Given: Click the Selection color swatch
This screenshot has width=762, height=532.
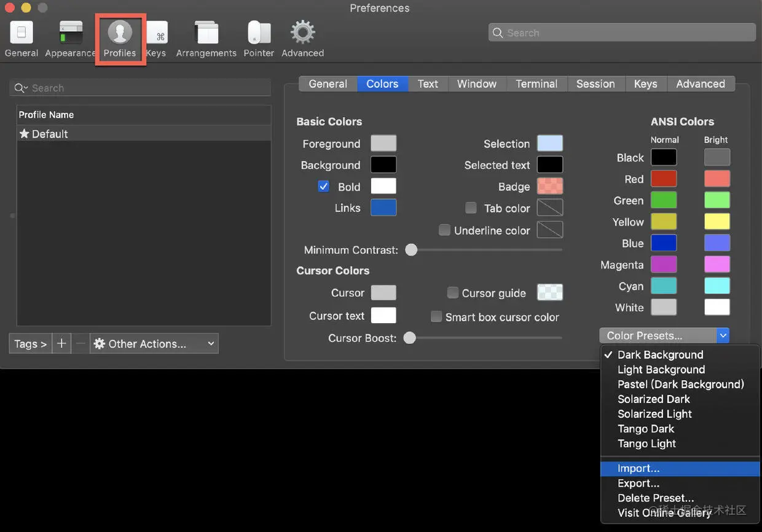Looking at the screenshot, I should (x=550, y=143).
